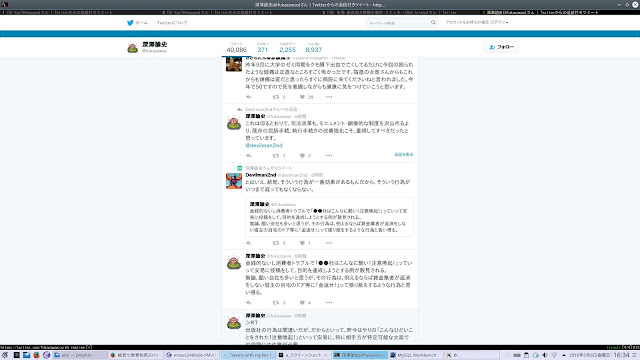Like the tweet mentioning @devilman2nd
Image resolution: width=640 pixels, height=360 pixels.
(302, 156)
